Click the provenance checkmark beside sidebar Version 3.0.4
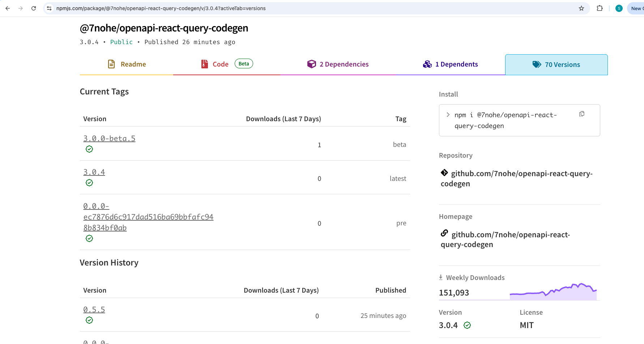This screenshot has height=344, width=644. (467, 325)
